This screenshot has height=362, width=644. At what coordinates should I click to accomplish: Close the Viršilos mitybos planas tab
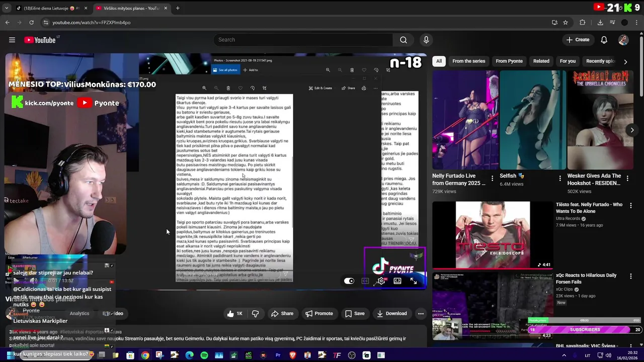166,8
